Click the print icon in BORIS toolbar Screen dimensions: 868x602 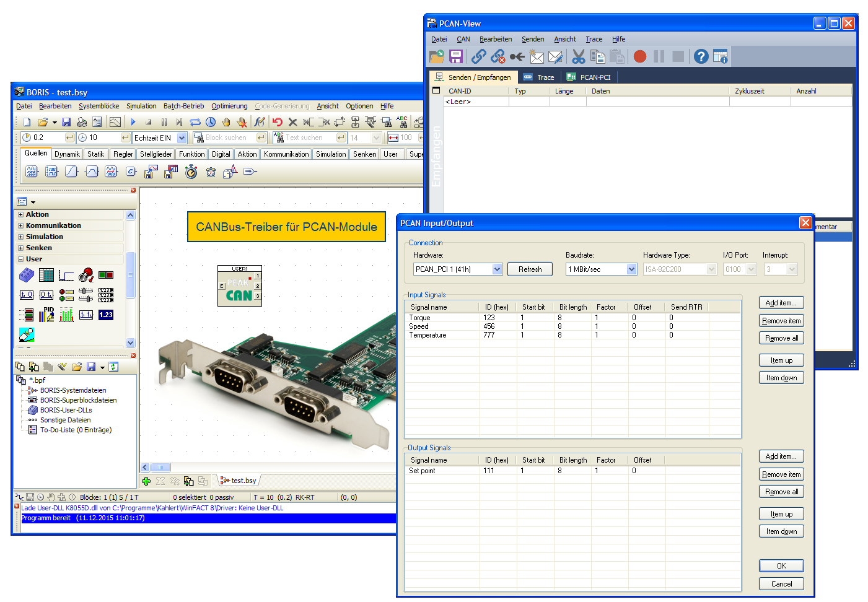click(82, 122)
